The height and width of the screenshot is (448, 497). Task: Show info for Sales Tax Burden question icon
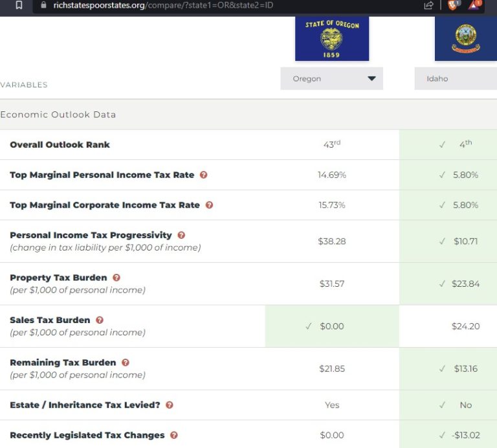pyautogui.click(x=100, y=320)
